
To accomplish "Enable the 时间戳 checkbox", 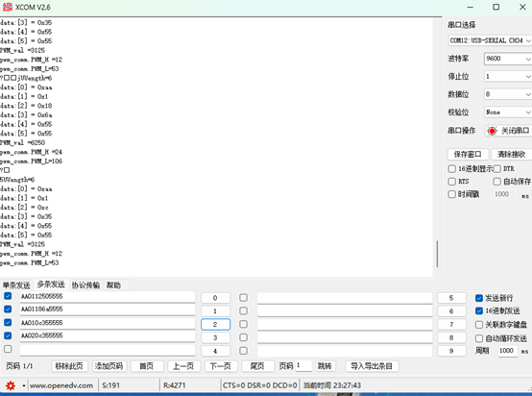I will tap(452, 194).
